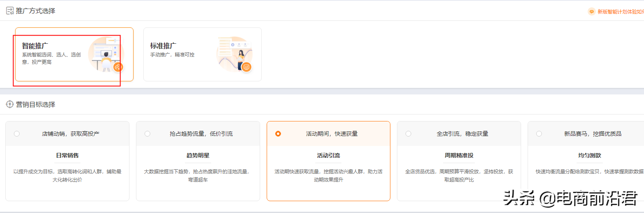
Task: Click the 智能推广 card illustration
Action: (x=105, y=54)
